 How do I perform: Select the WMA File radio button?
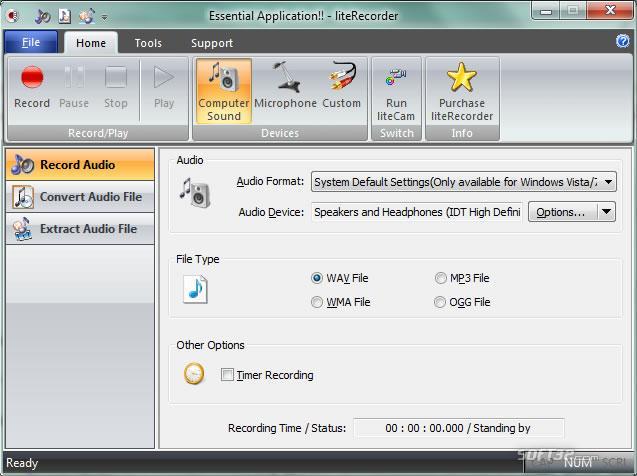coord(316,302)
